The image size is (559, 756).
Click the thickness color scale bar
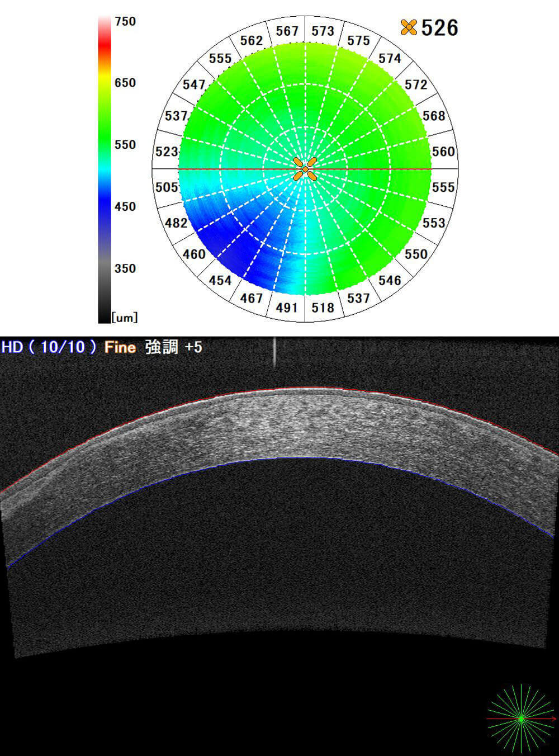105,168
